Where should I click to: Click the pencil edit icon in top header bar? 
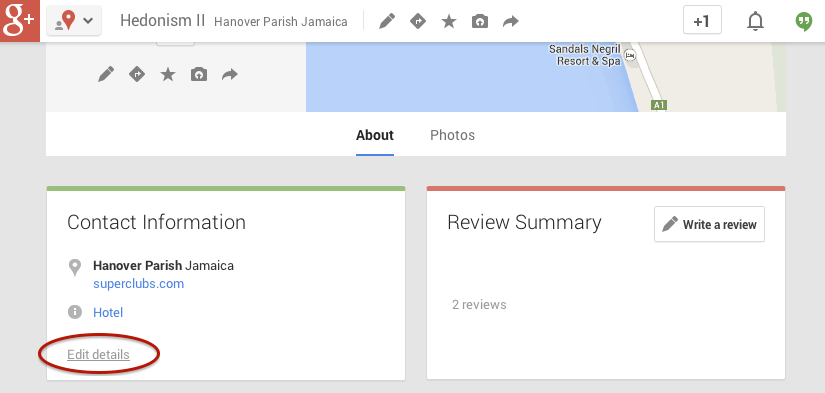(387, 22)
